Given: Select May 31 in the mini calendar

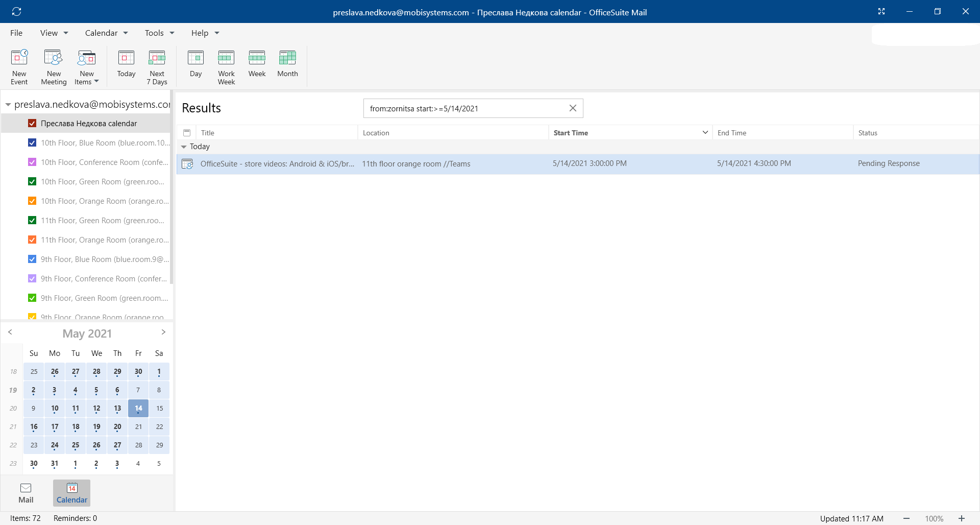Looking at the screenshot, I should [x=55, y=463].
